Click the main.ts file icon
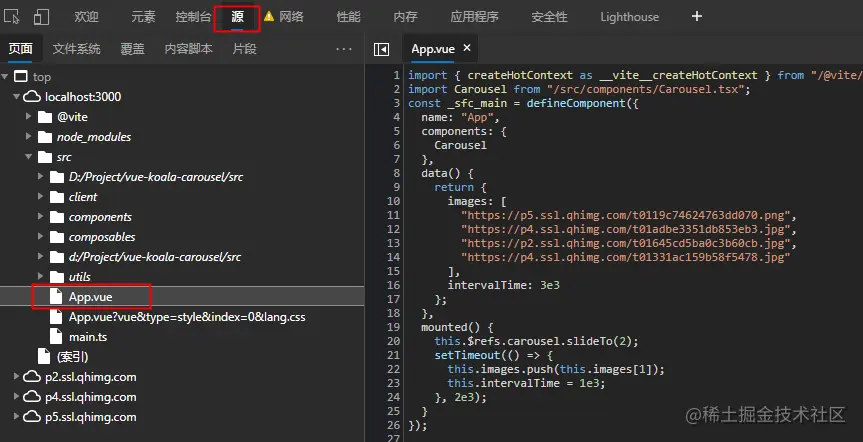Screen dimensions: 863x442 pos(56,336)
